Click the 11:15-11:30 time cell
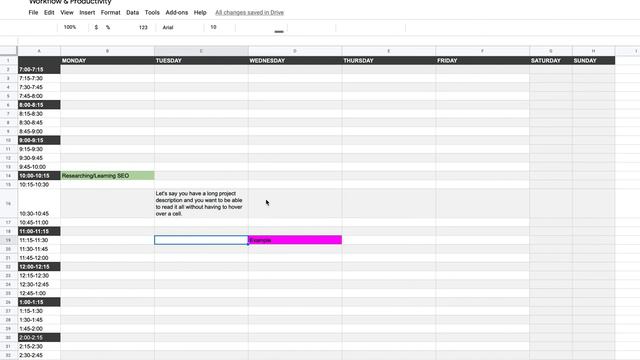Viewport: 640px width, 360px height. click(x=39, y=240)
